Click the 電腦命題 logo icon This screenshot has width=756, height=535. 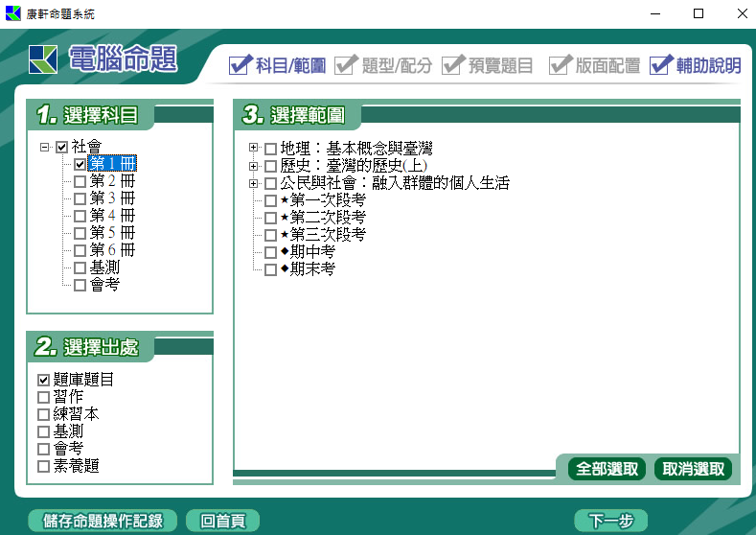pos(43,59)
